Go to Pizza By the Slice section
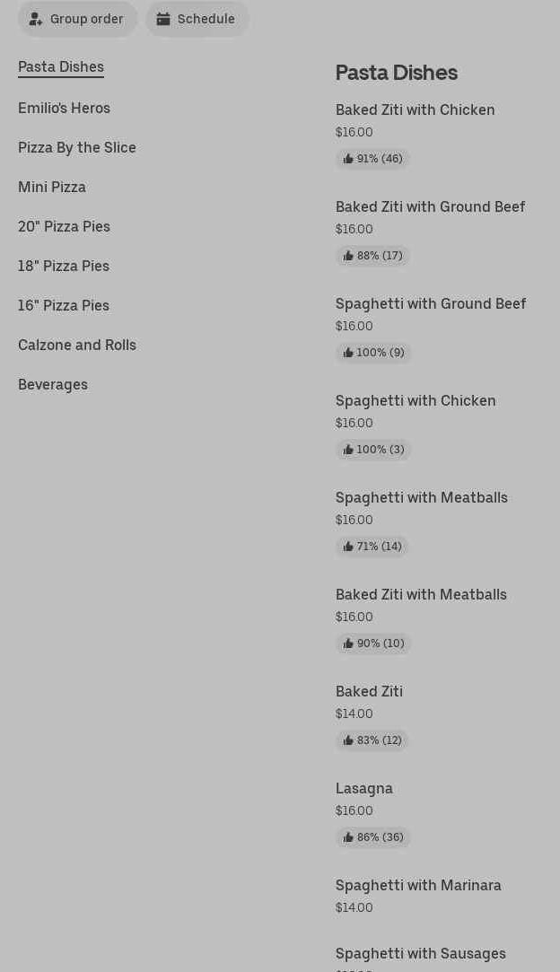The image size is (560, 972). click(x=77, y=147)
